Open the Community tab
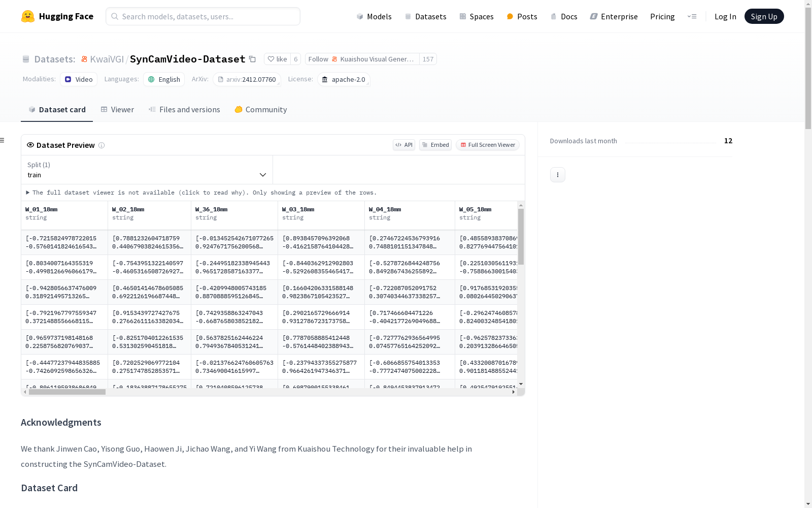Viewport: 812px width, 508px height. [x=261, y=110]
